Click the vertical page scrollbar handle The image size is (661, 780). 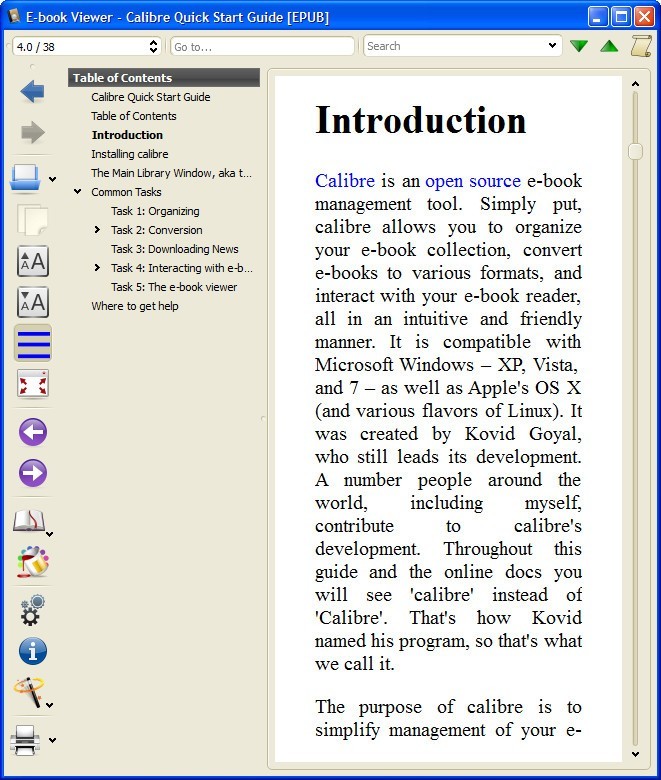tap(635, 151)
